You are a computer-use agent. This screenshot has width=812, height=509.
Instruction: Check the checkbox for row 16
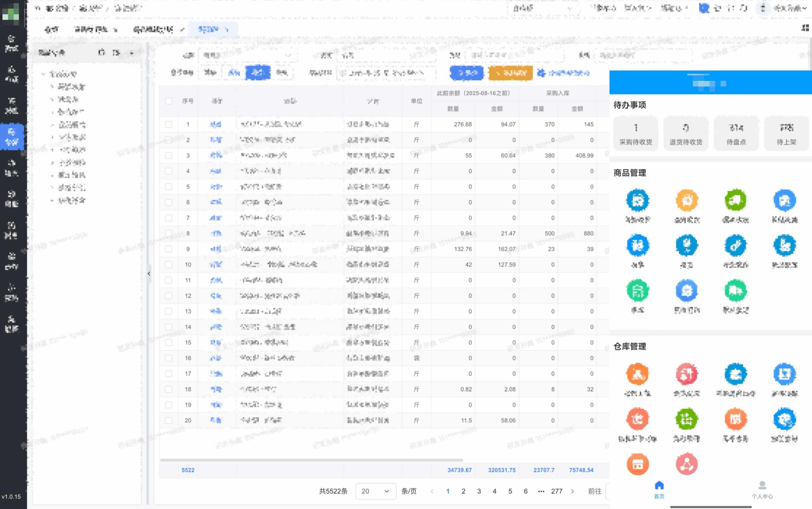click(168, 358)
